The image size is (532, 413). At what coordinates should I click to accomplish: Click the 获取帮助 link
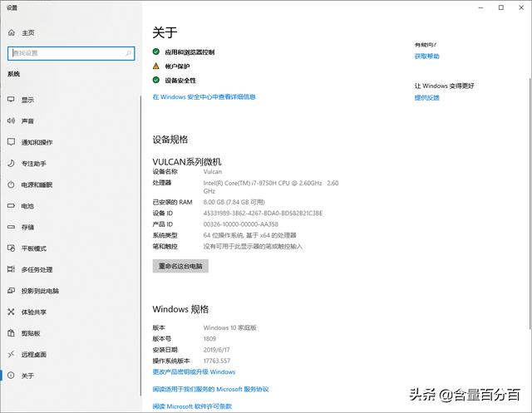[x=426, y=57]
